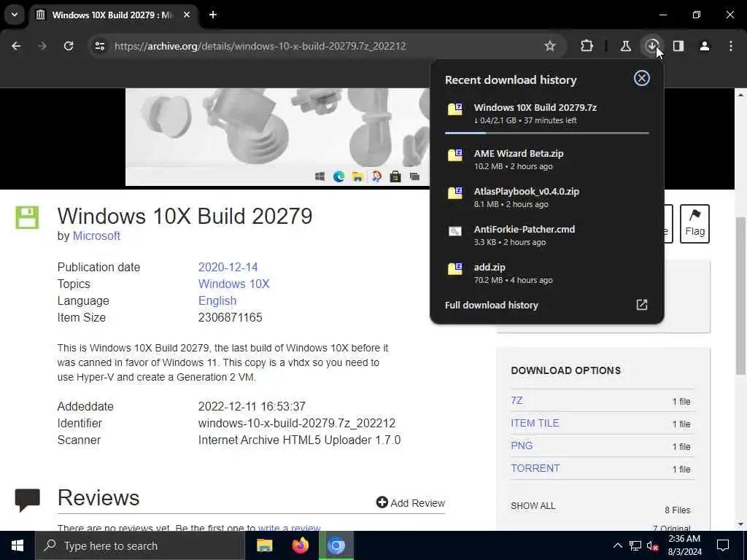Open the profile avatar icon

[x=705, y=46]
